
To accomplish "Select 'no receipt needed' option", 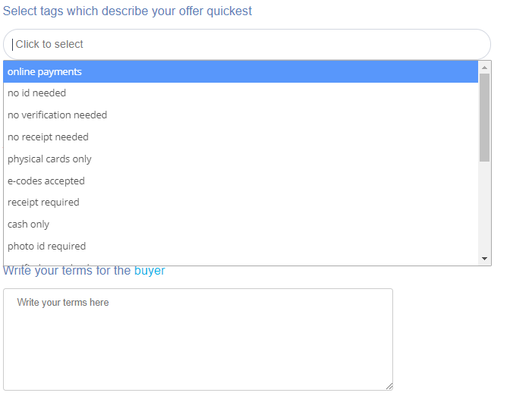I will click(x=49, y=137).
